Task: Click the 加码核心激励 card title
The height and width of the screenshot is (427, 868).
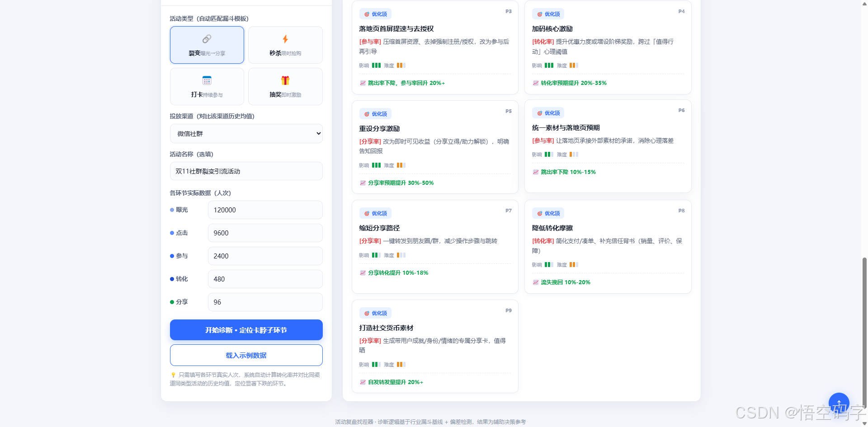Action: (552, 29)
